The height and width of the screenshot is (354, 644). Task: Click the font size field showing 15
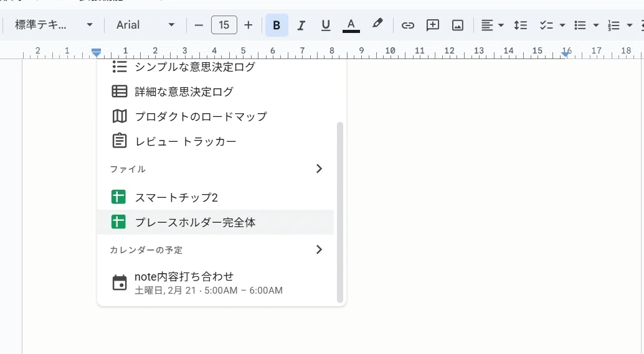[224, 25]
